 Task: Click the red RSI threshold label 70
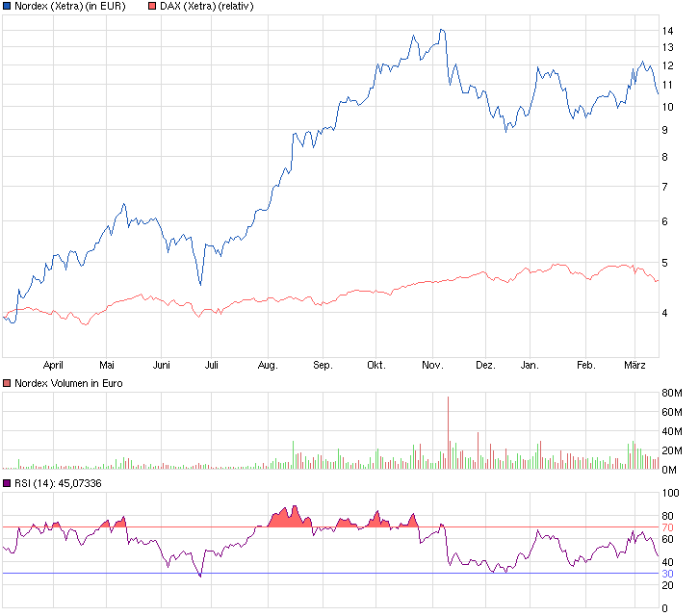point(667,527)
